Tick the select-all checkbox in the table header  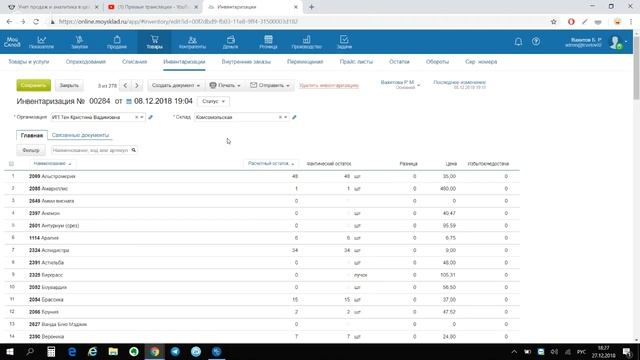coord(11,164)
